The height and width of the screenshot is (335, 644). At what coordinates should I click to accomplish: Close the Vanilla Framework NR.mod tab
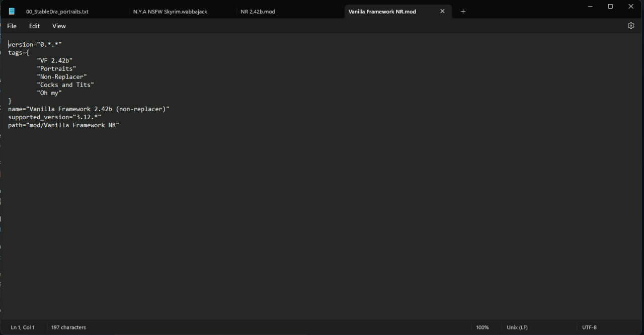tap(442, 11)
